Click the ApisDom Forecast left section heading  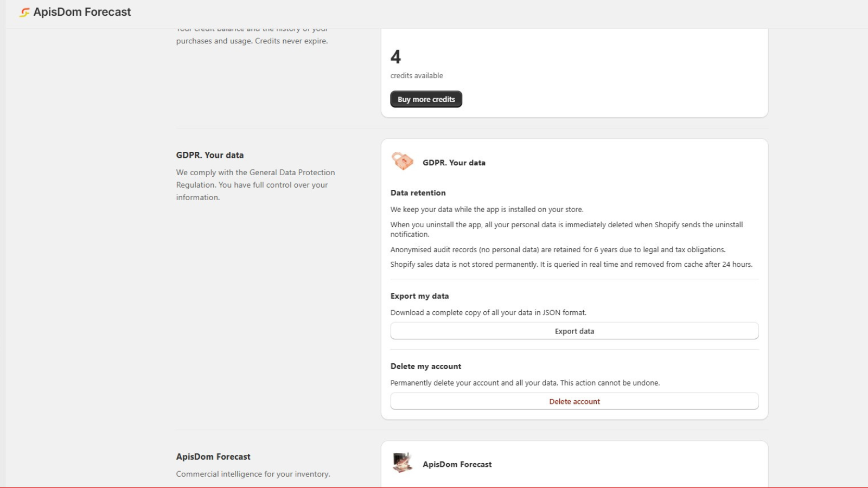pyautogui.click(x=213, y=457)
